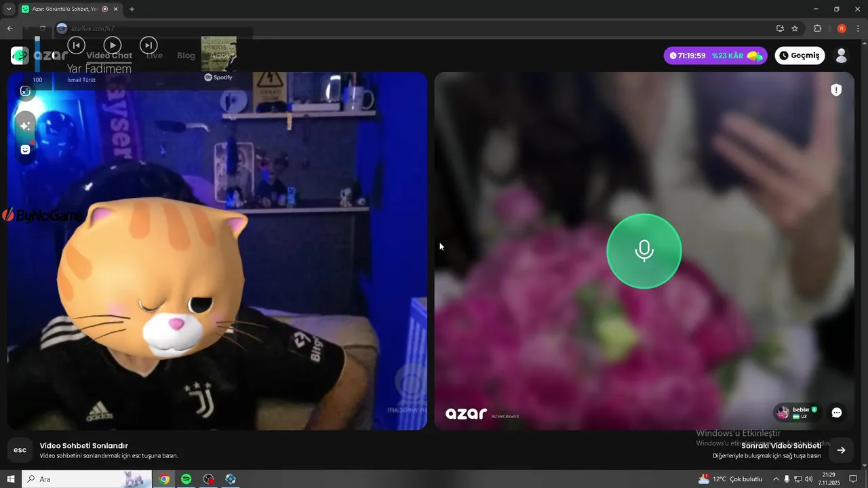The height and width of the screenshot is (488, 868).
Task: Click the Spotify album art thumbnail
Action: (x=219, y=54)
